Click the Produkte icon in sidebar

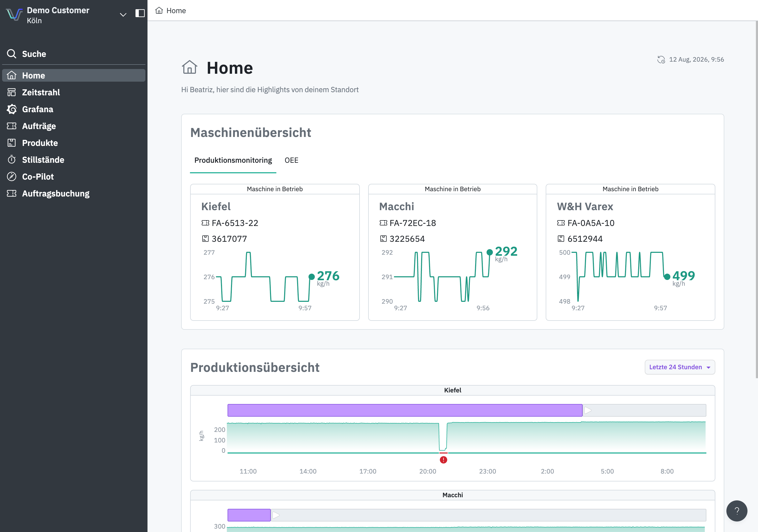coord(12,142)
